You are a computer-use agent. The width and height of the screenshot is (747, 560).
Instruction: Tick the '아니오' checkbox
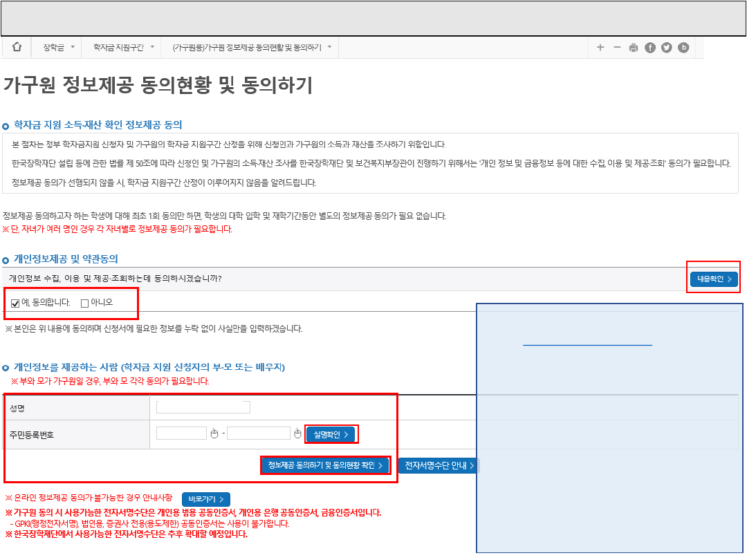pyautogui.click(x=84, y=303)
